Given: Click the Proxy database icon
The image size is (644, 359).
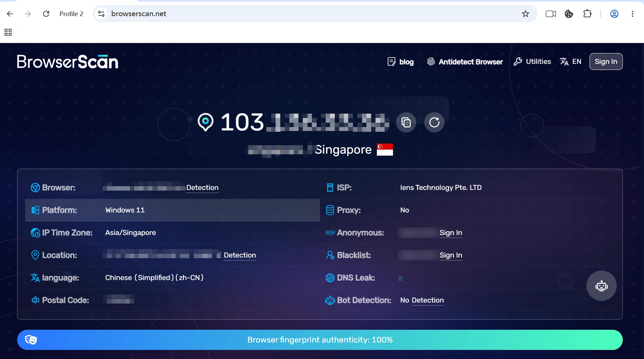Looking at the screenshot, I should (x=330, y=210).
